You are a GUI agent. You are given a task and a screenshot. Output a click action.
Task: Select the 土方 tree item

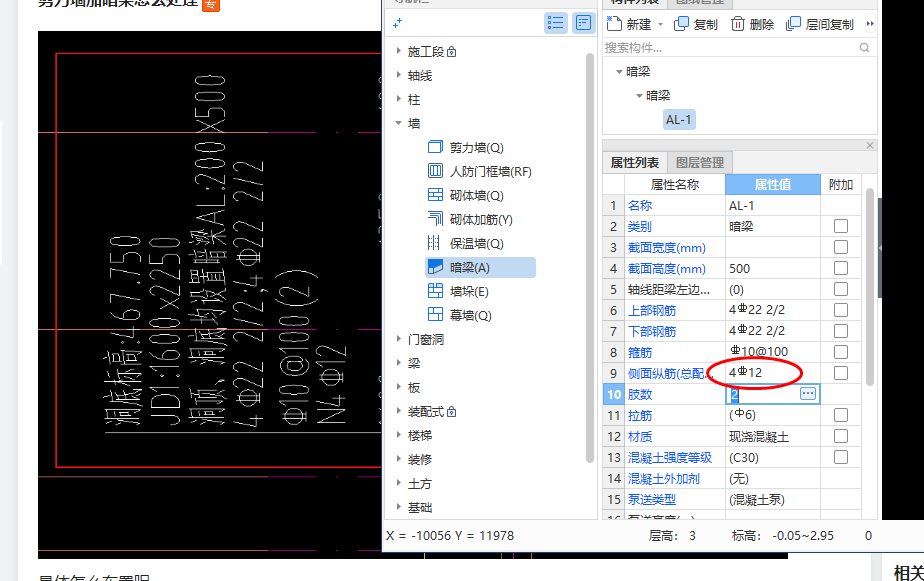click(420, 483)
